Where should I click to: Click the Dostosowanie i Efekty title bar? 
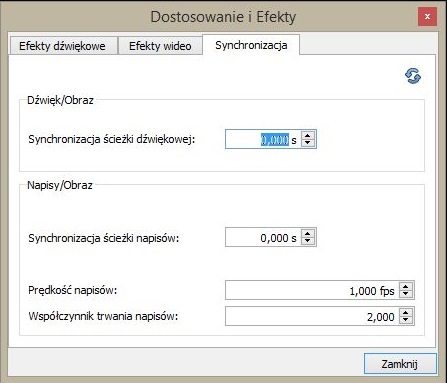(x=223, y=17)
